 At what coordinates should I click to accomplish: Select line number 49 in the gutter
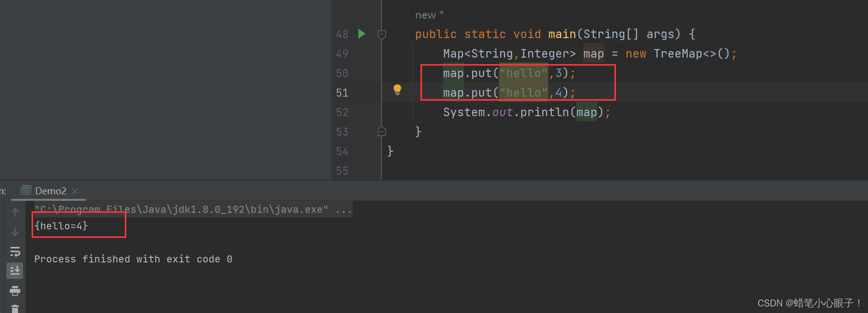pos(342,54)
